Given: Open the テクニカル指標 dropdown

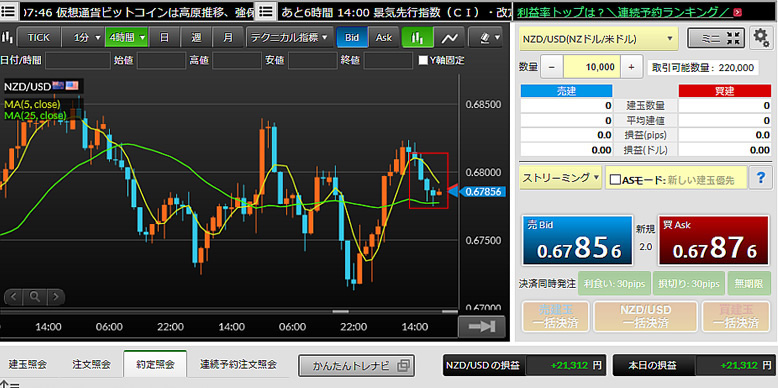Looking at the screenshot, I should pos(289,37).
